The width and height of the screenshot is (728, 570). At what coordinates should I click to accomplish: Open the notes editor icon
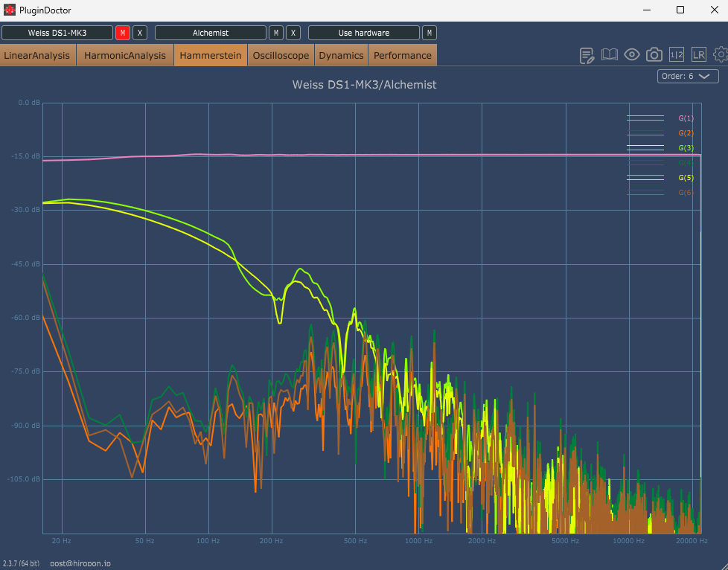pos(587,55)
